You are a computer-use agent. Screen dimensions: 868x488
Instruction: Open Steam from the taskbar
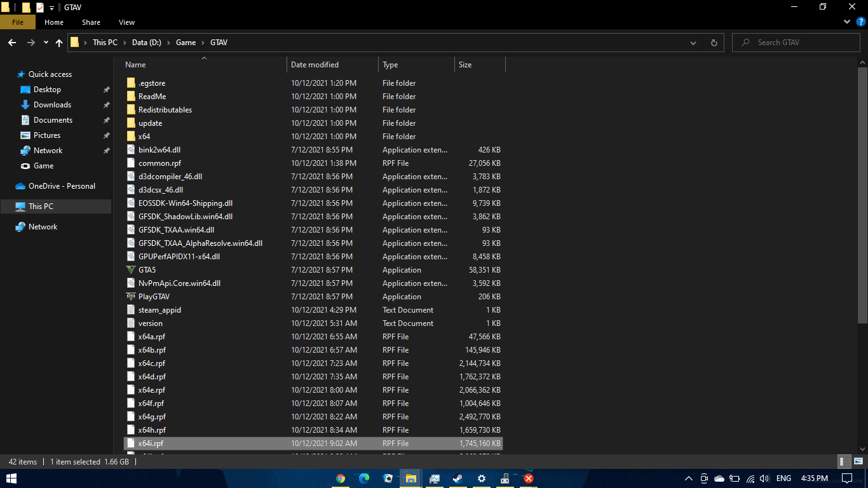tap(458, 478)
